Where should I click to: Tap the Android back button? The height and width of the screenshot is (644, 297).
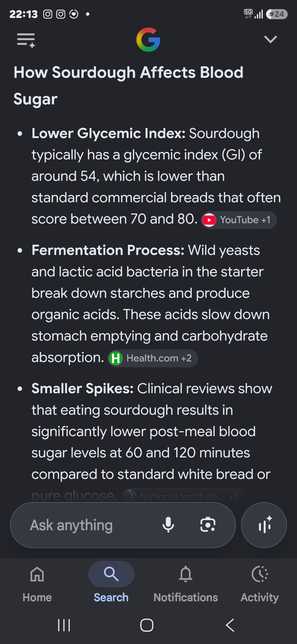(x=230, y=625)
